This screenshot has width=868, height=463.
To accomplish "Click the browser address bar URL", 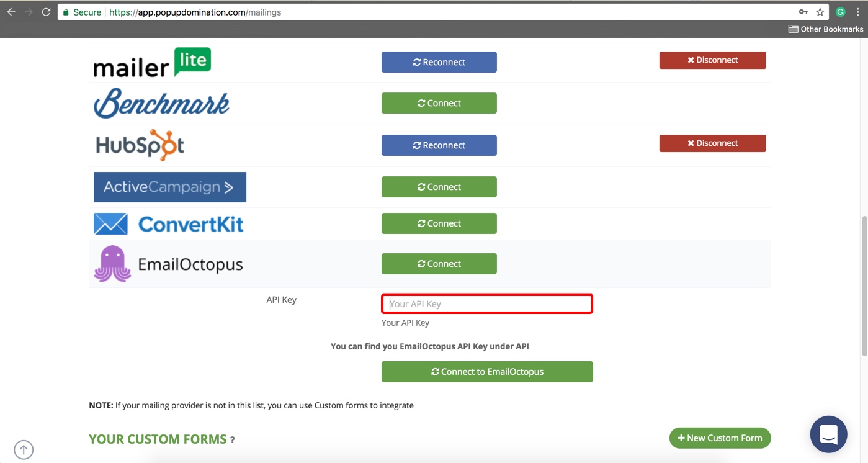I will (195, 12).
